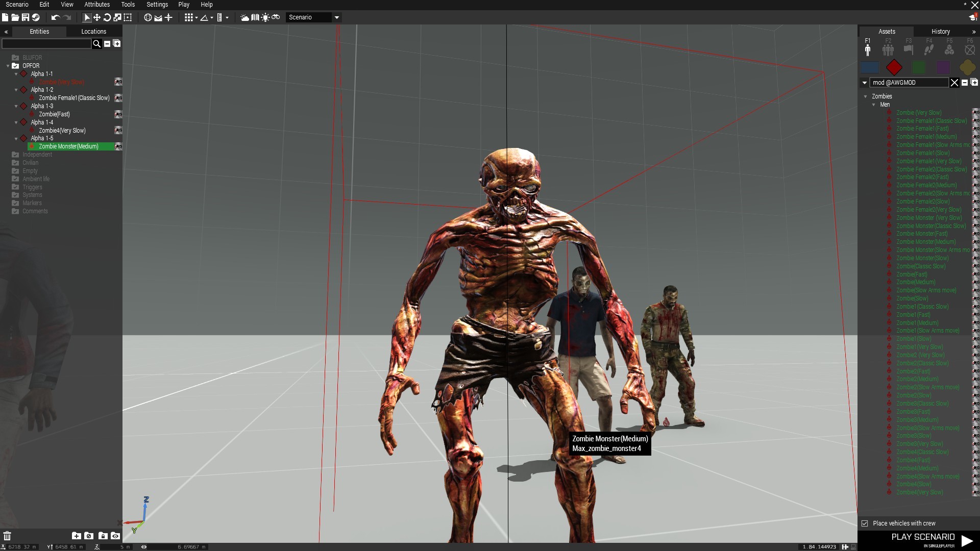Delete selection with the trash icon
The width and height of the screenshot is (980, 551).
tap(7, 536)
